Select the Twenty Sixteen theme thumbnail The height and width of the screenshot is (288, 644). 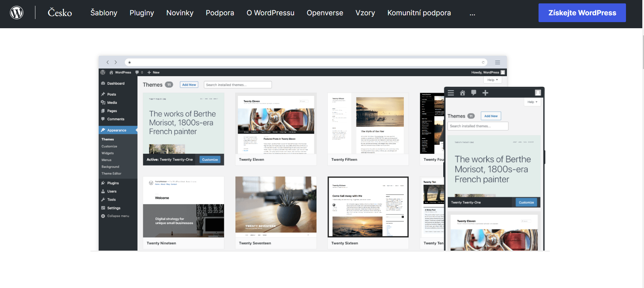[368, 207]
